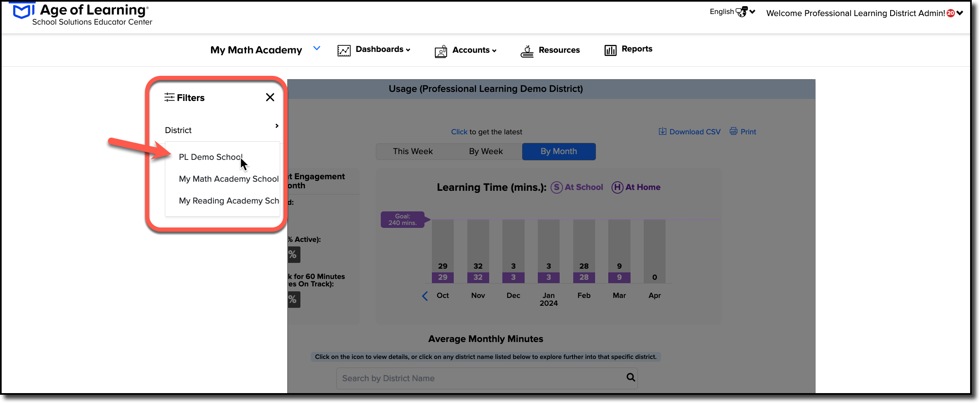Click the Apr month label
Screen dimensions: 980x403
click(x=654, y=295)
